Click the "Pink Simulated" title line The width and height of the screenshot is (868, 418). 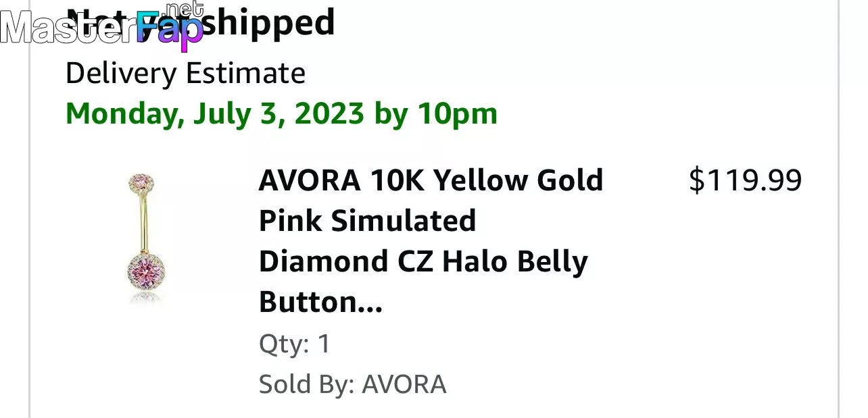pos(367,221)
